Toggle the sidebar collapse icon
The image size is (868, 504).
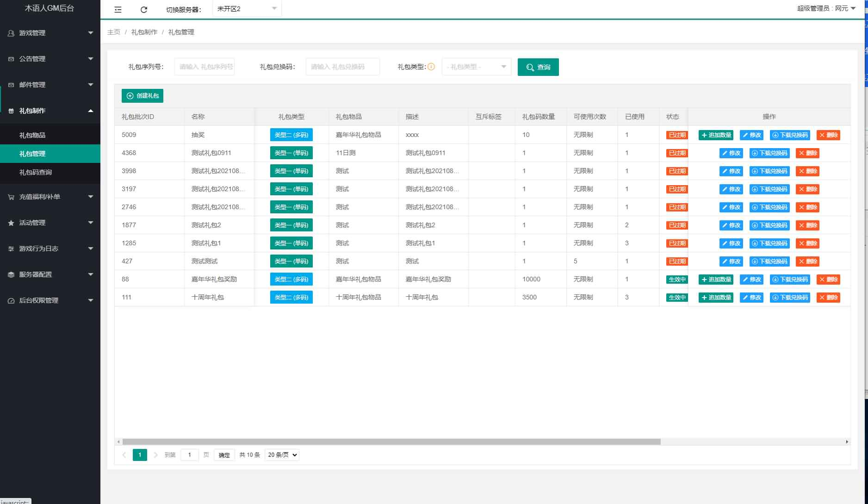118,9
